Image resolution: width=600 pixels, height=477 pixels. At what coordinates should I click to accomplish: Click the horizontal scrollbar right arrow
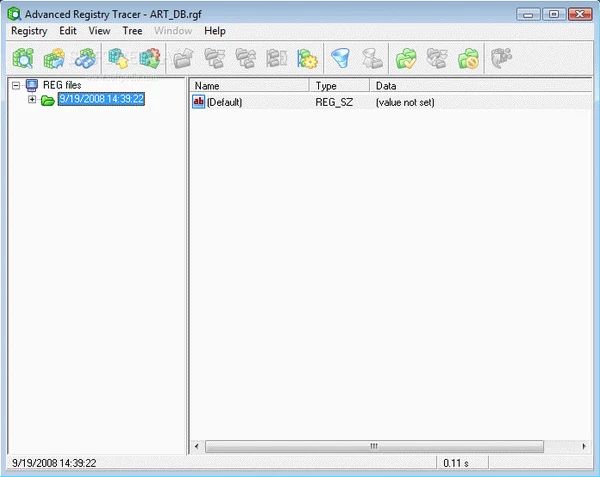pyautogui.click(x=584, y=446)
